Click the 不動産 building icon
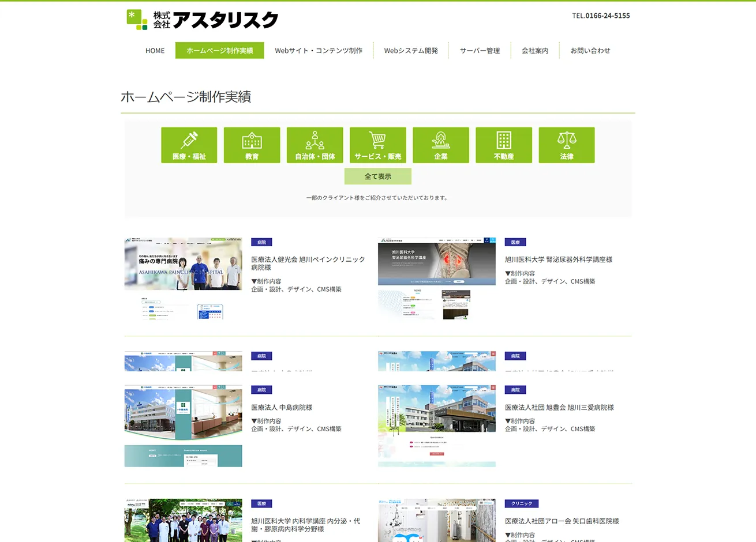The width and height of the screenshot is (756, 542). [x=503, y=145]
